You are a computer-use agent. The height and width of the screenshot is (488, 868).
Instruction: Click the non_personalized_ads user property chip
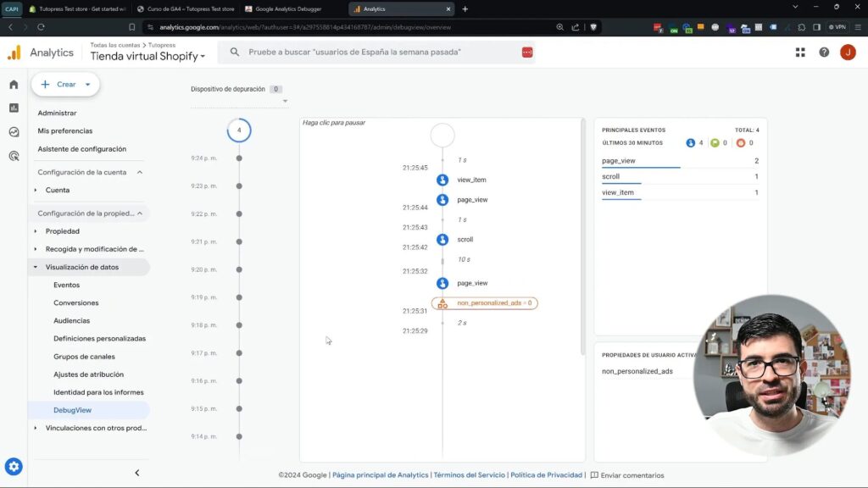click(x=484, y=303)
